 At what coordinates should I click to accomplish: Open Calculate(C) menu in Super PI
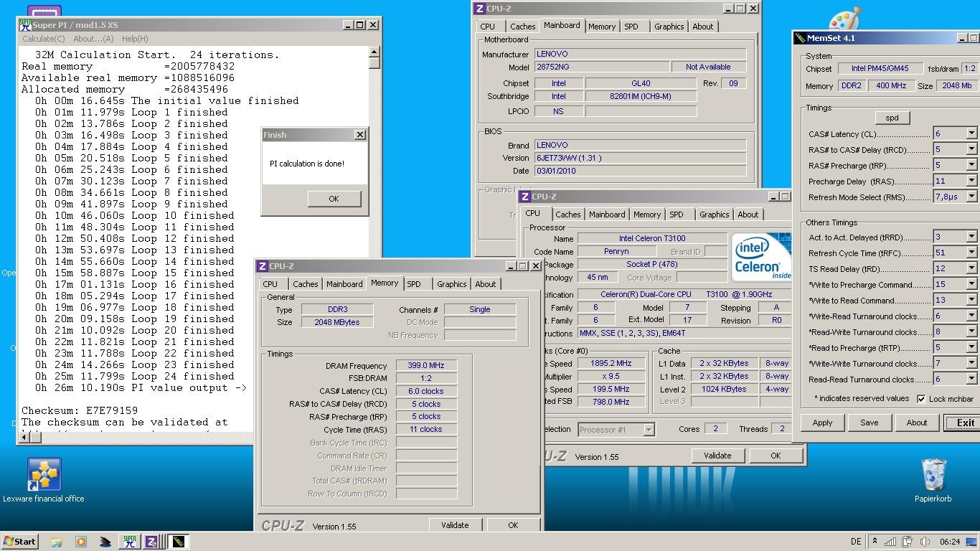tap(44, 39)
